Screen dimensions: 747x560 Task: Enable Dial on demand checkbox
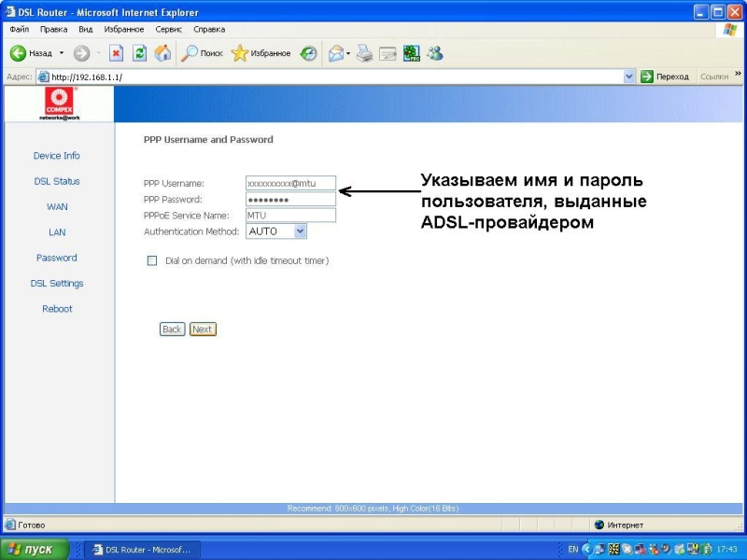[152, 261]
